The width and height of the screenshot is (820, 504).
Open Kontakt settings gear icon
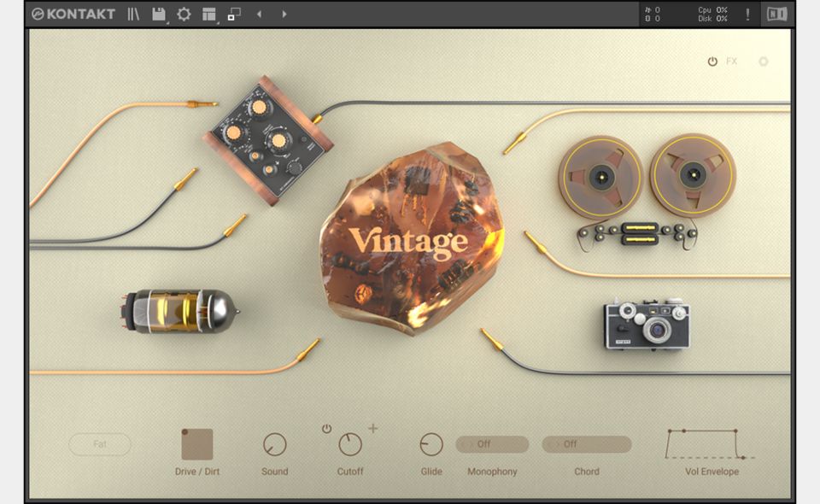click(x=184, y=14)
